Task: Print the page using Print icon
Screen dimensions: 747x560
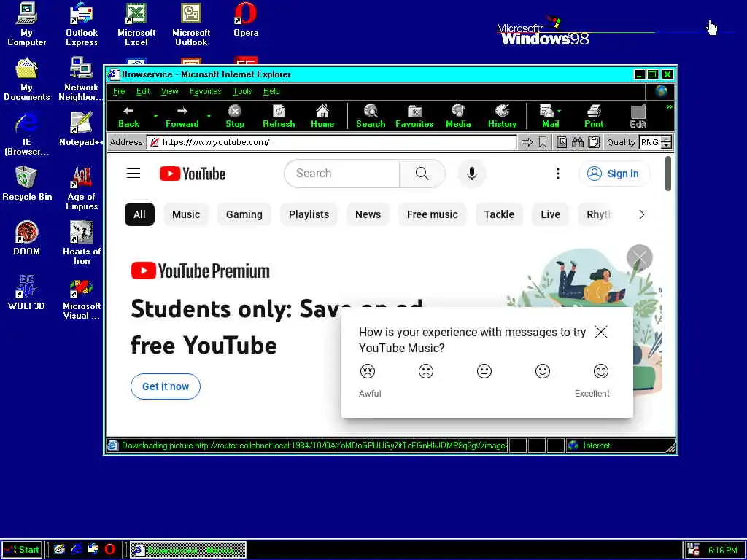Action: click(x=594, y=117)
